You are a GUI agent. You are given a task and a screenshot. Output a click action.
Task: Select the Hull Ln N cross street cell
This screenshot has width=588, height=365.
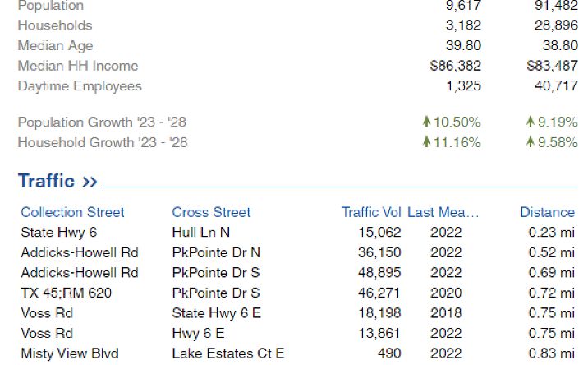coord(201,232)
